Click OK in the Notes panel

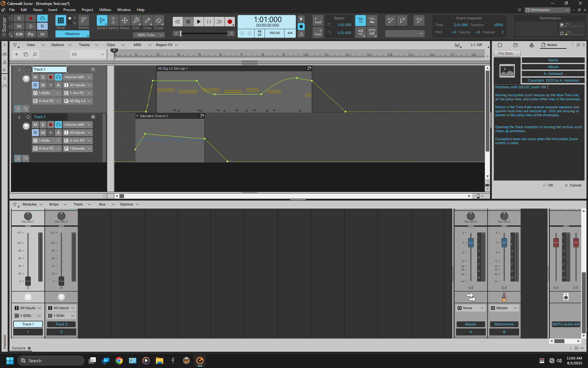point(548,185)
